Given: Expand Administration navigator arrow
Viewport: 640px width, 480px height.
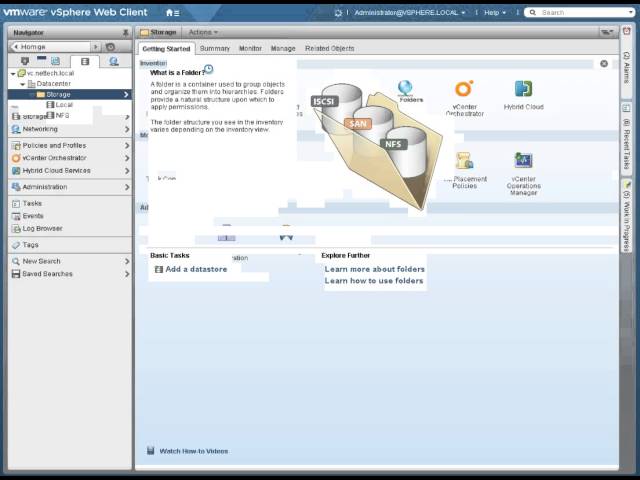Looking at the screenshot, I should [127, 187].
